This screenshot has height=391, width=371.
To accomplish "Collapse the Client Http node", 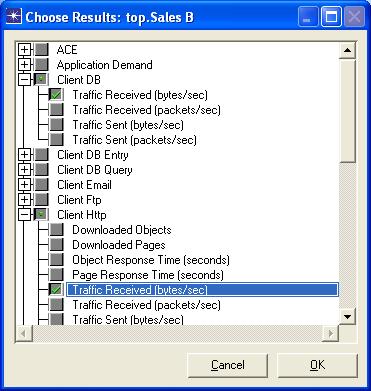I will point(24,215).
